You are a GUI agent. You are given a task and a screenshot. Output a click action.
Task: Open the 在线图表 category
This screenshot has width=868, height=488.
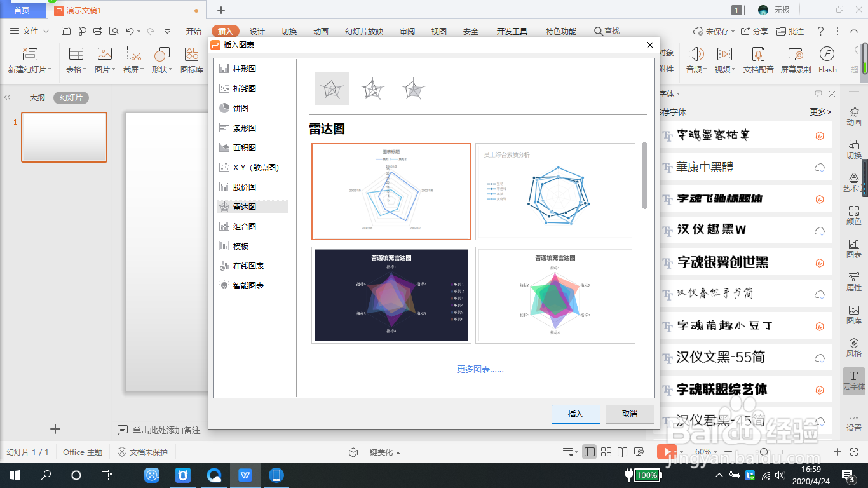click(x=252, y=266)
